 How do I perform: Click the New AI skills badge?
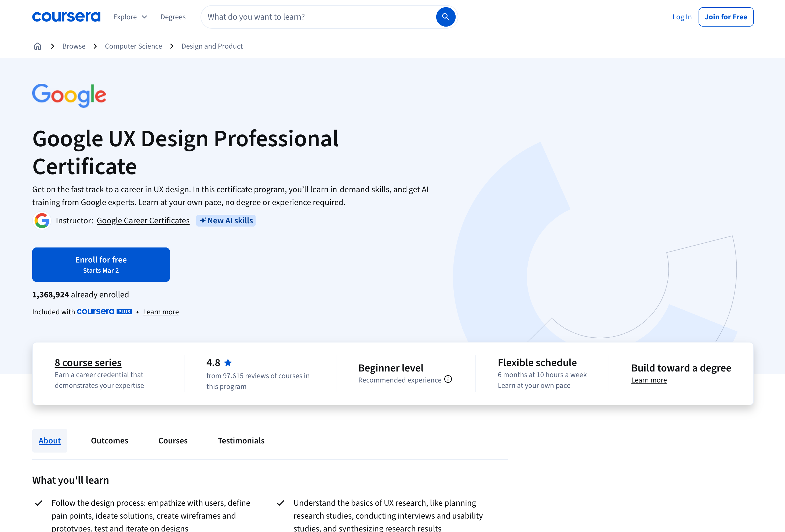[x=226, y=221]
